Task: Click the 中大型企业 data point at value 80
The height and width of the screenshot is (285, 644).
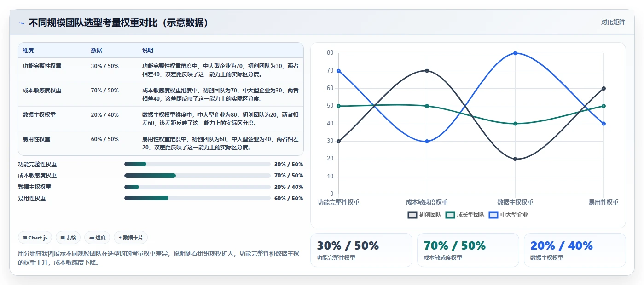Action: pyautogui.click(x=515, y=53)
